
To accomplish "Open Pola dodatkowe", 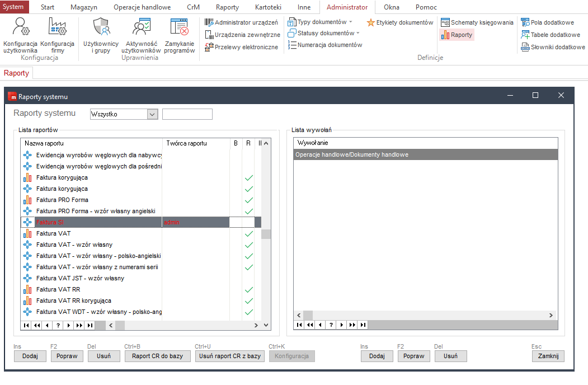I will click(x=548, y=22).
